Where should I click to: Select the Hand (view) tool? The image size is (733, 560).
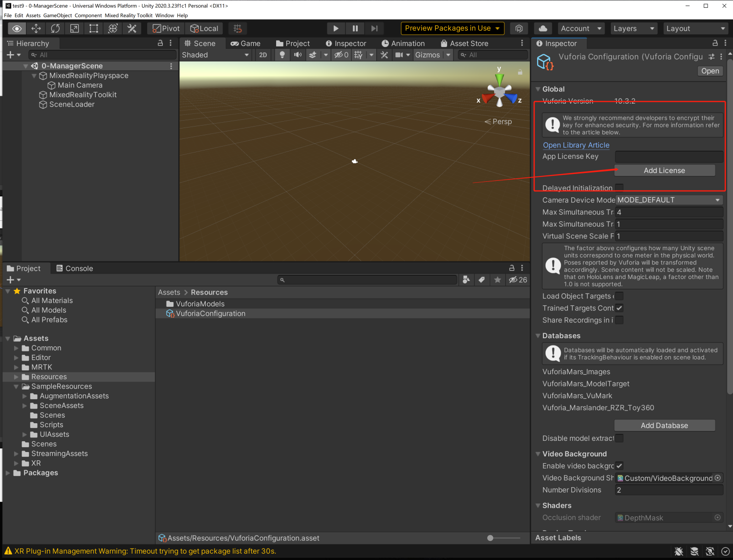(17, 28)
